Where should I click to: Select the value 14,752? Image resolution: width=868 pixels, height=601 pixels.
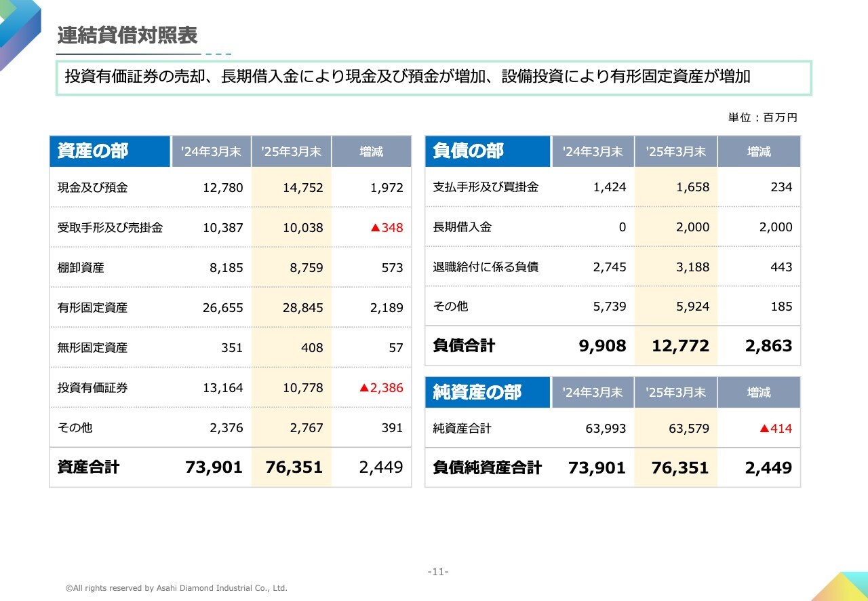[303, 188]
